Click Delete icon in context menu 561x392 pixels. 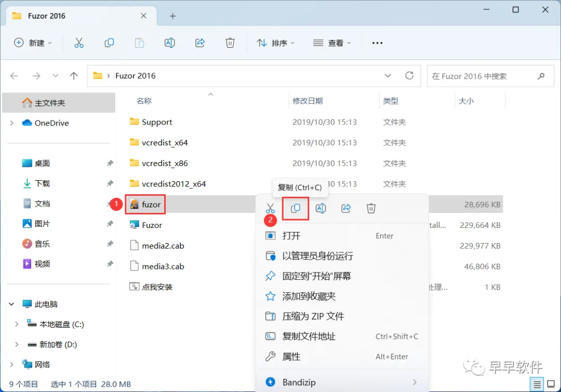pyautogui.click(x=371, y=208)
